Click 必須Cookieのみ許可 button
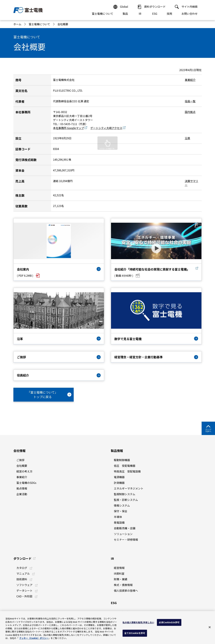The width and height of the screenshot is (215, 644). coord(169,622)
